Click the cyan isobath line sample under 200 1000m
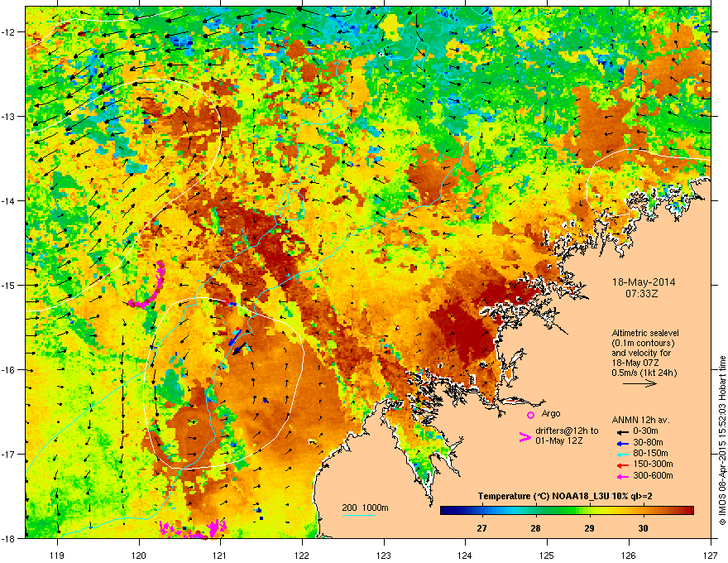 (x=358, y=516)
